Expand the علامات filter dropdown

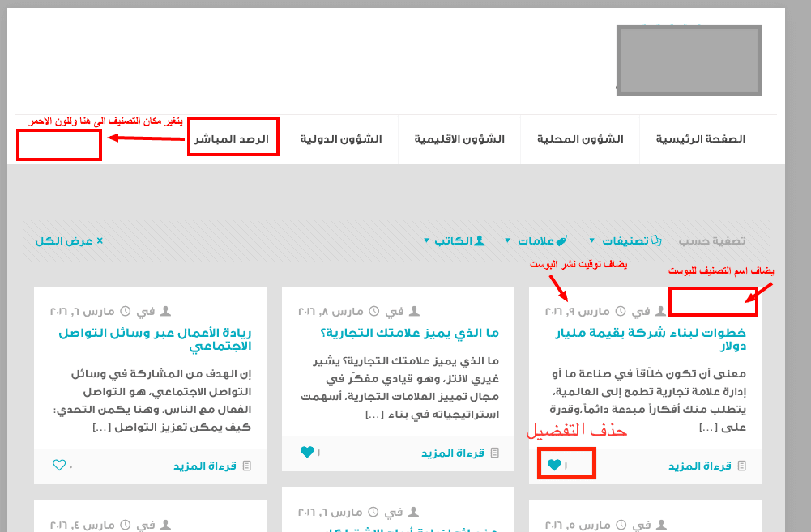(x=536, y=241)
